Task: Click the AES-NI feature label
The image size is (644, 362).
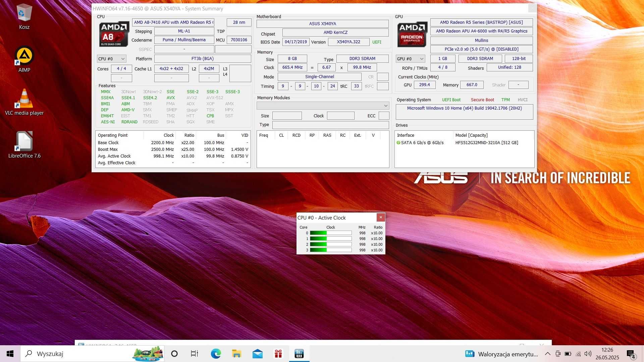Action: pos(108,122)
